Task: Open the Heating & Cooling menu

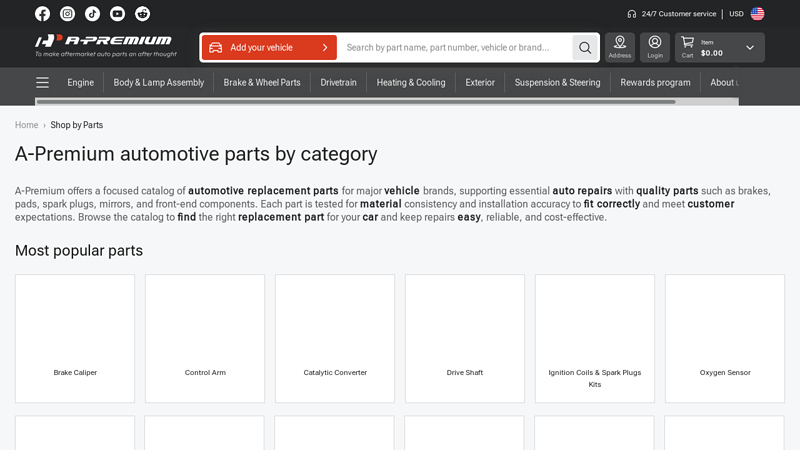Action: (x=411, y=83)
